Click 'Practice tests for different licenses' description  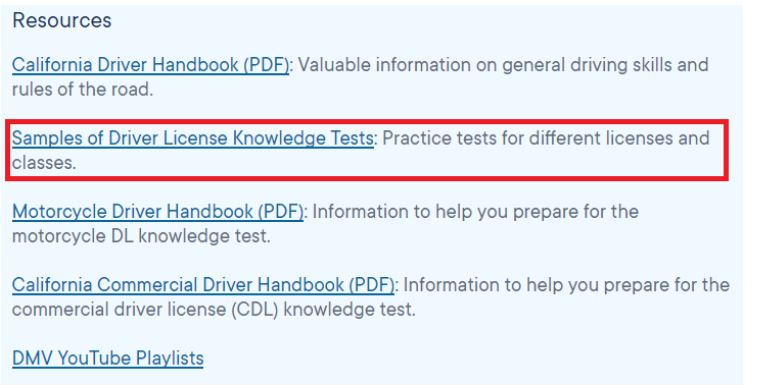pos(528,138)
